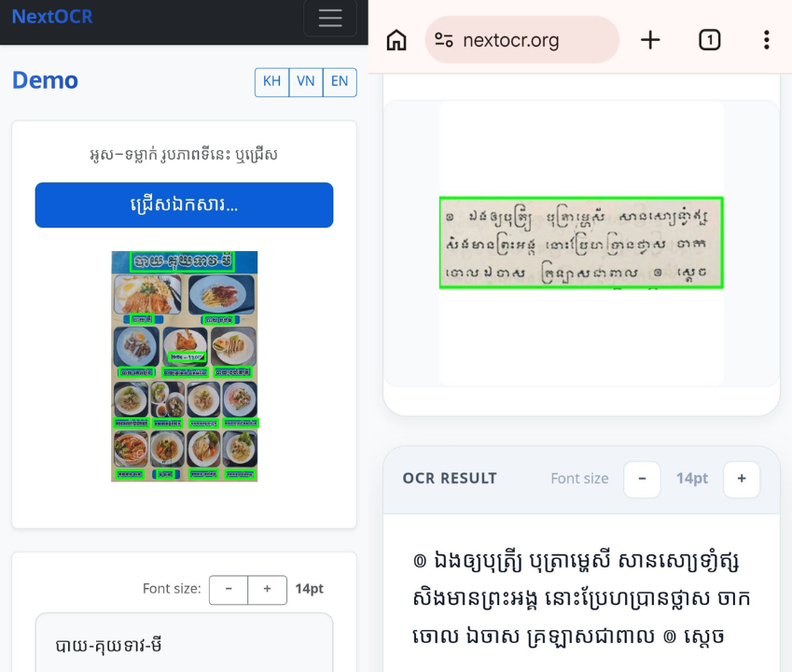Click the drag-and-drop instruction text
Screen dimensions: 792x672
point(184,155)
